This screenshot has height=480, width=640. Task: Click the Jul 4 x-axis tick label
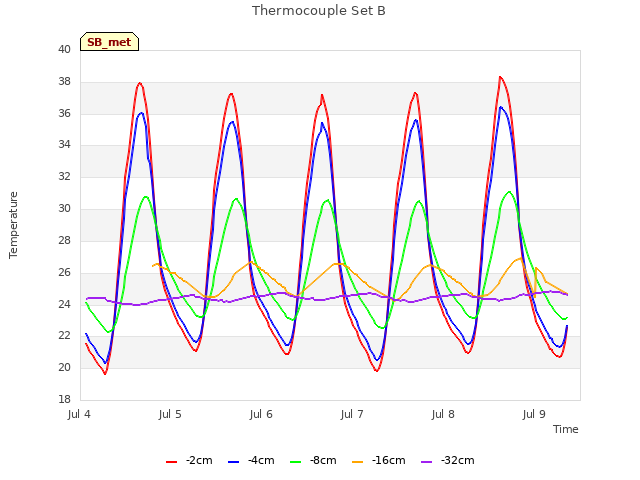pyautogui.click(x=79, y=414)
